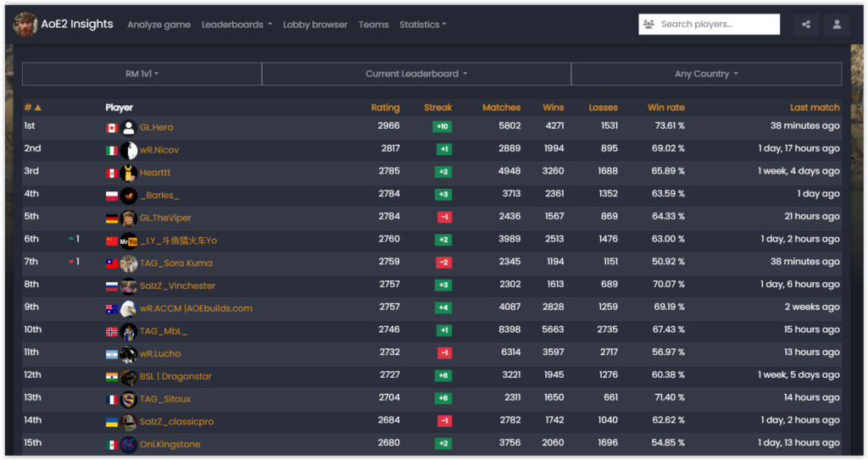Click the Canadian flag beside Hearttt

point(111,173)
